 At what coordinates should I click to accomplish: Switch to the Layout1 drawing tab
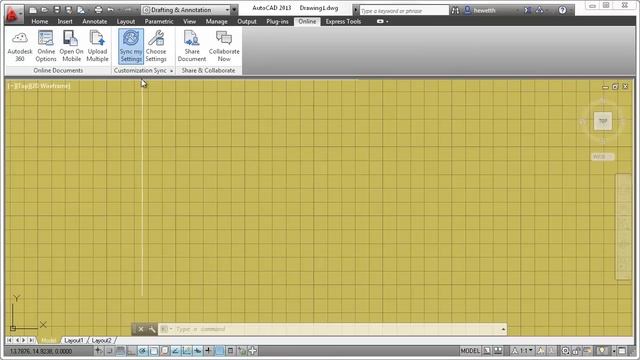click(74, 340)
